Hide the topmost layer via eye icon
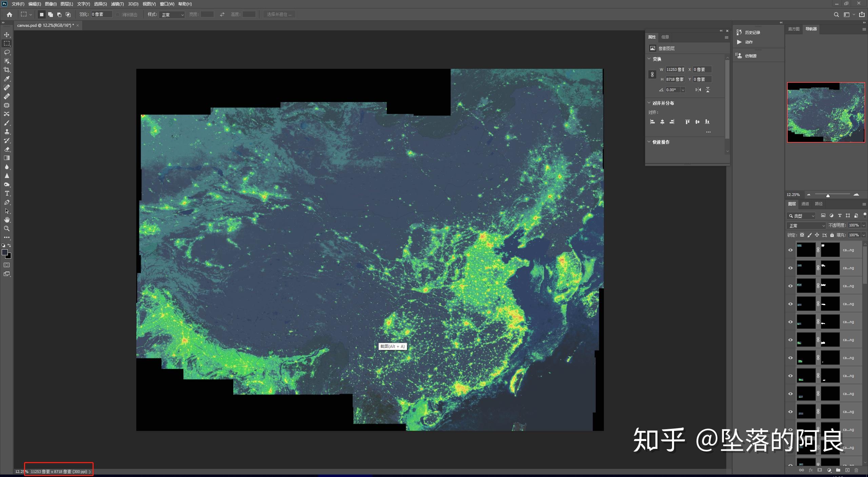 [x=790, y=250]
